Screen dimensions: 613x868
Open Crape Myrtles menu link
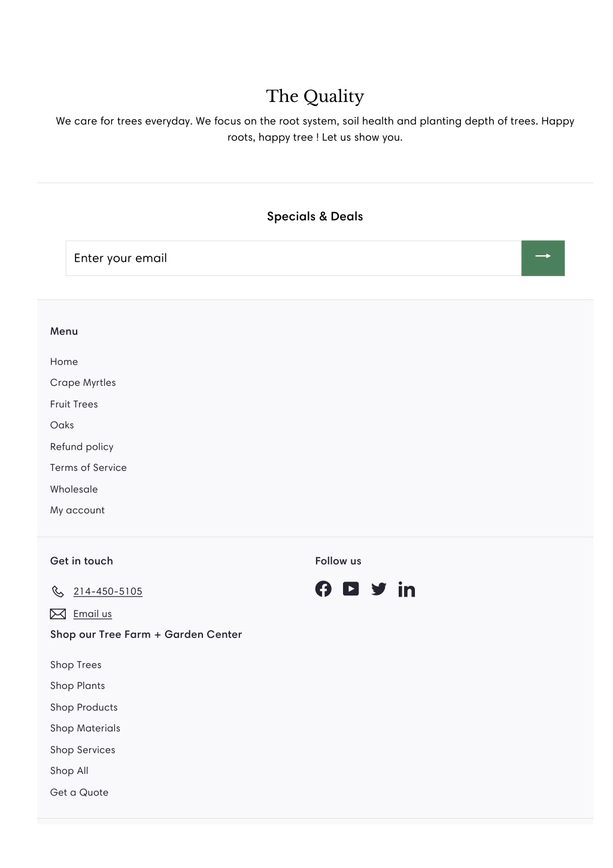pyautogui.click(x=83, y=383)
